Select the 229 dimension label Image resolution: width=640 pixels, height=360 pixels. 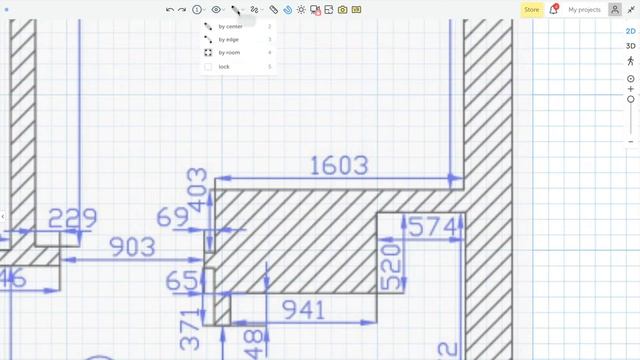(x=73, y=218)
